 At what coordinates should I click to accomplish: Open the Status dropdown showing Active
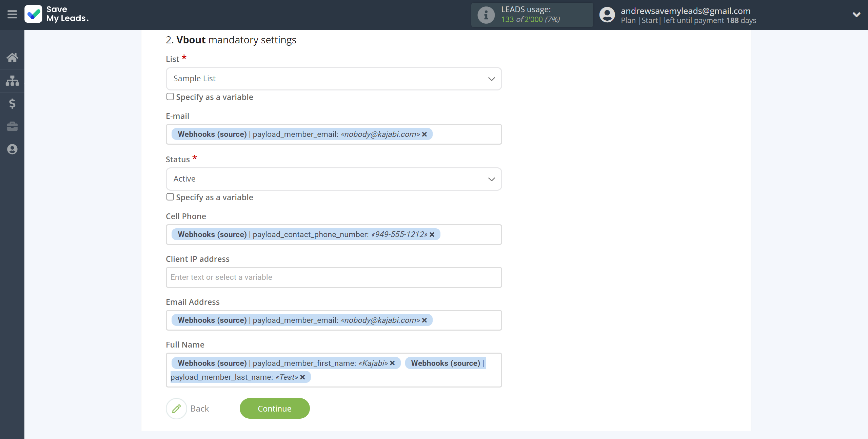334,179
